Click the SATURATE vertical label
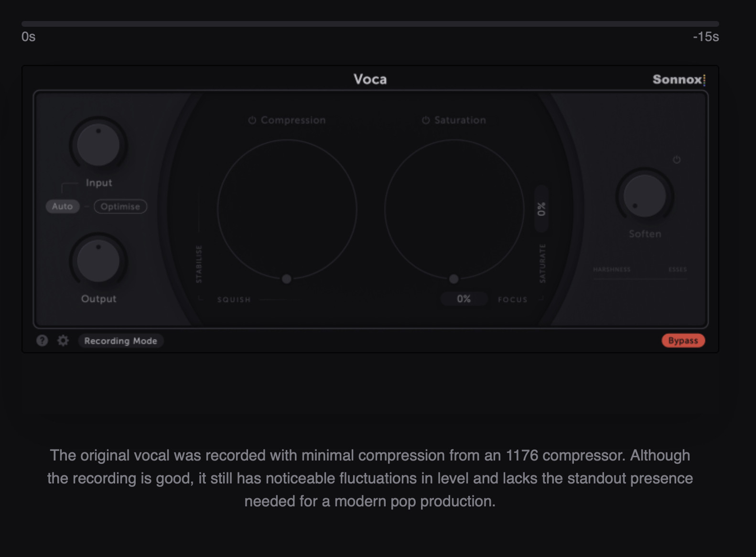This screenshot has width=756, height=557. 542,263
